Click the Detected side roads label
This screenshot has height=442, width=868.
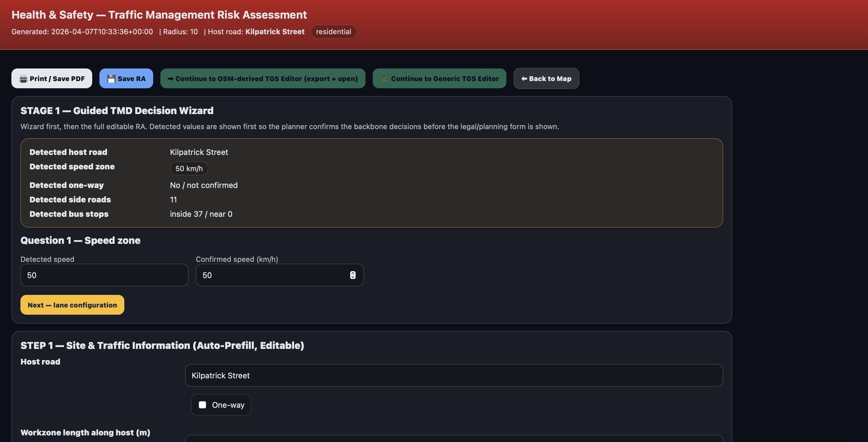(70, 200)
